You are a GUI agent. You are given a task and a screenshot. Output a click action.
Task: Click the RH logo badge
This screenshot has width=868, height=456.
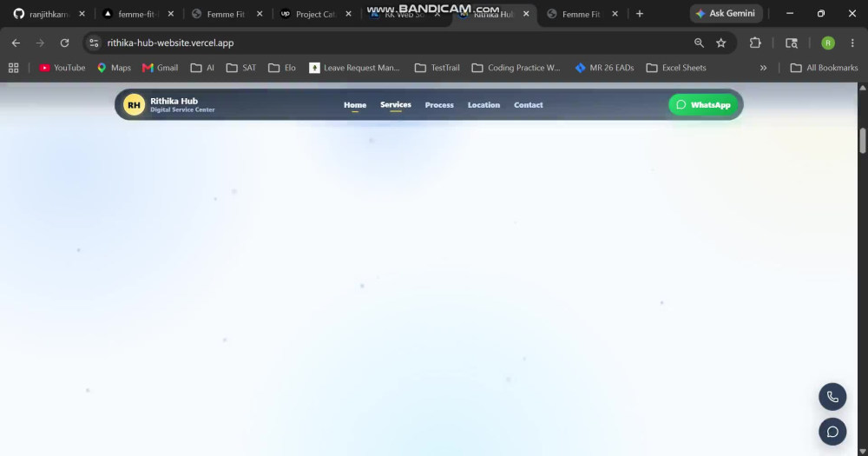pyautogui.click(x=134, y=105)
